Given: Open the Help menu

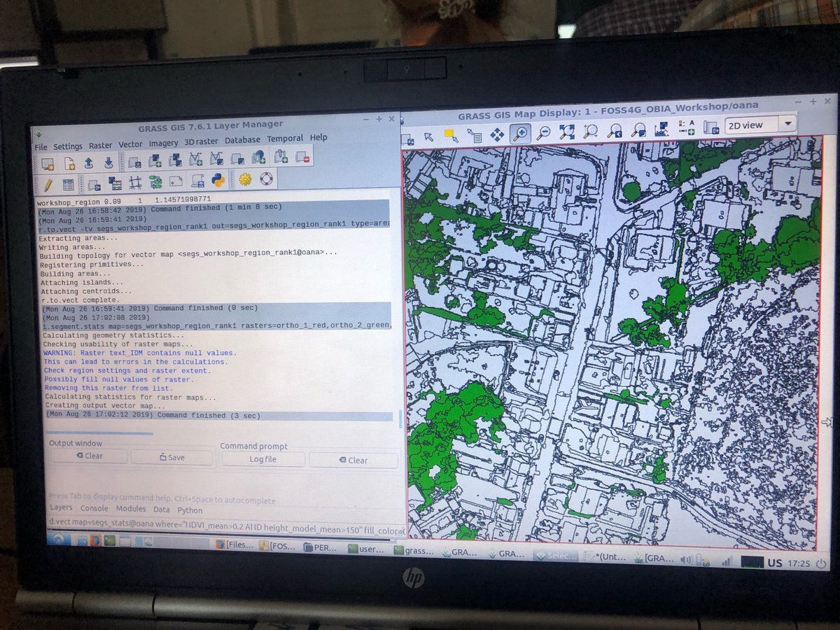Looking at the screenshot, I should point(318,138).
